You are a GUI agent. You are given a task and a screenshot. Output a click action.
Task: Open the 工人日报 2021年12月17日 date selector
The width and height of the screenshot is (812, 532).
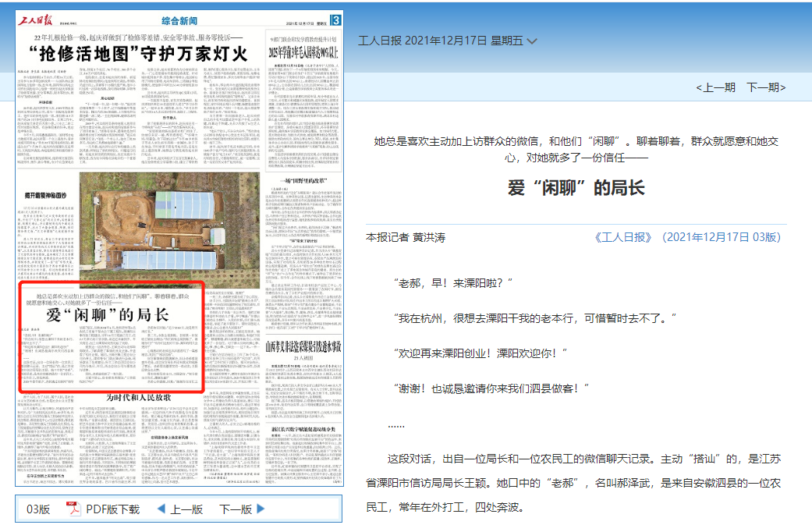pyautogui.click(x=440, y=41)
